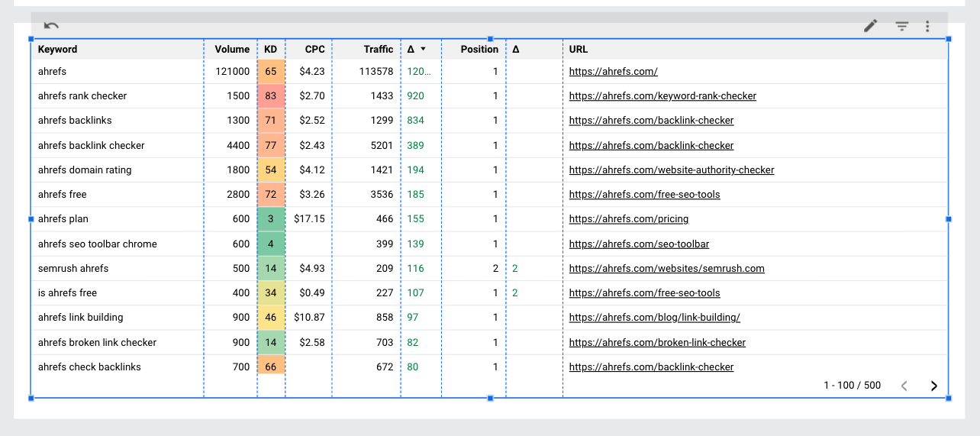This screenshot has height=436, width=980.
Task: Open the keyword-rank-checker URL link
Action: (x=662, y=96)
